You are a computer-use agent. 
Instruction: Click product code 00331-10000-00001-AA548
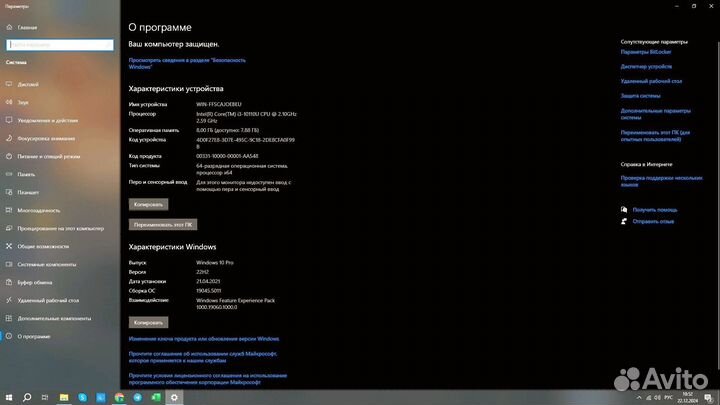pos(227,156)
